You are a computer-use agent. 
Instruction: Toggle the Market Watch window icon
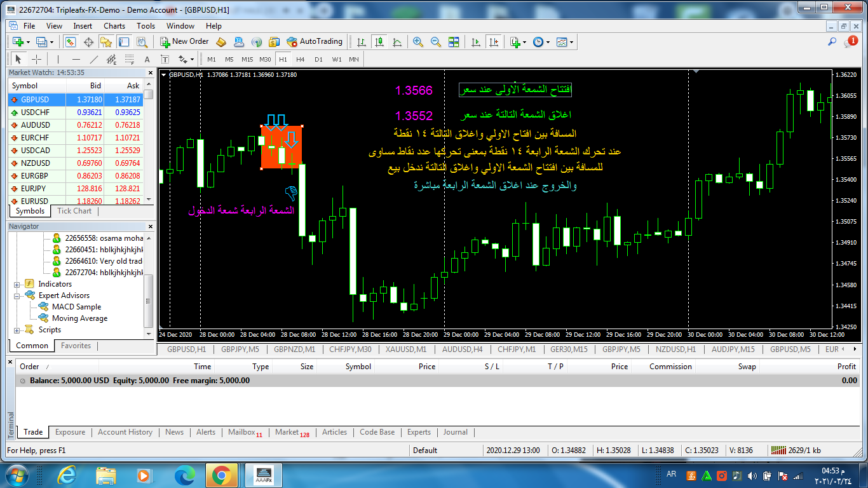[x=71, y=42]
